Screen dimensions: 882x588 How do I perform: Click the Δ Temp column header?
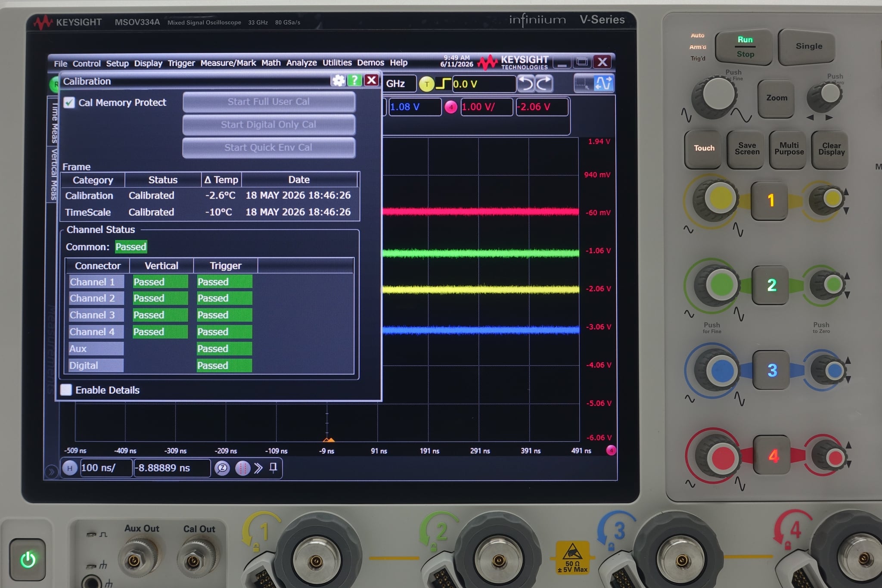pyautogui.click(x=221, y=180)
